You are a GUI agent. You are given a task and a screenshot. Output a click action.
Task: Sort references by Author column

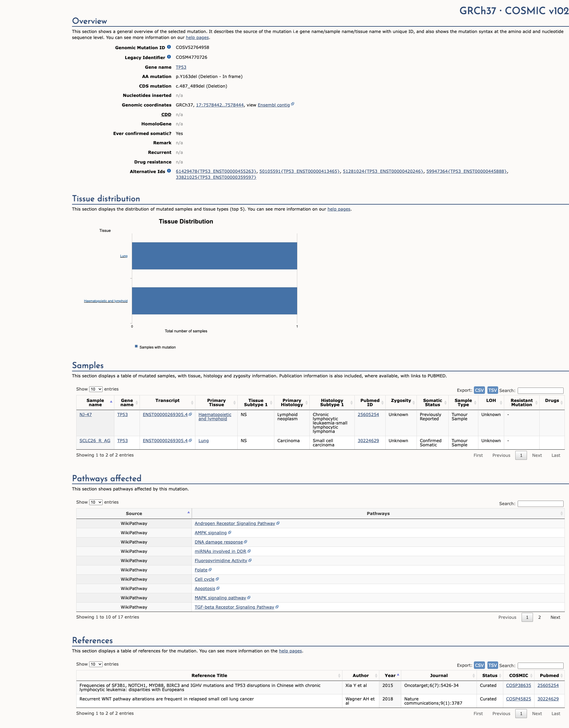coord(360,676)
